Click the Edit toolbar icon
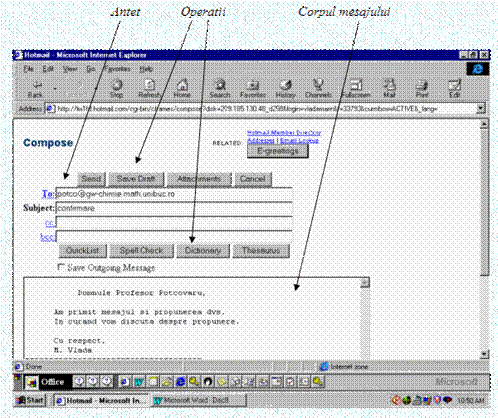 pyautogui.click(x=455, y=89)
